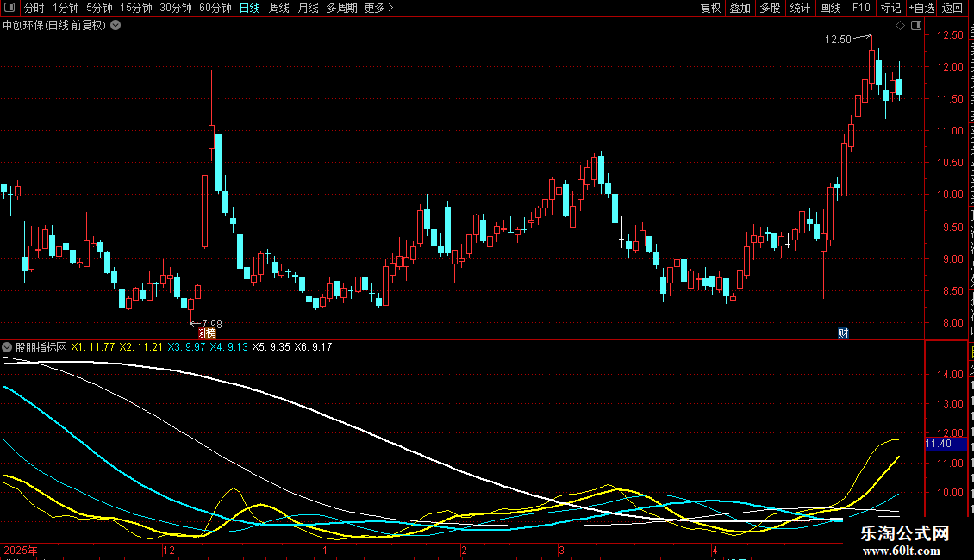Click the 11.40 price indicator label
The height and width of the screenshot is (560, 974).
click(x=946, y=444)
